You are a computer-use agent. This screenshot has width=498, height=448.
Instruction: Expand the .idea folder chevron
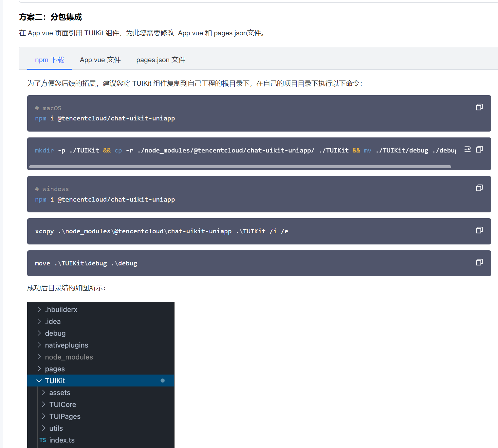coord(39,321)
